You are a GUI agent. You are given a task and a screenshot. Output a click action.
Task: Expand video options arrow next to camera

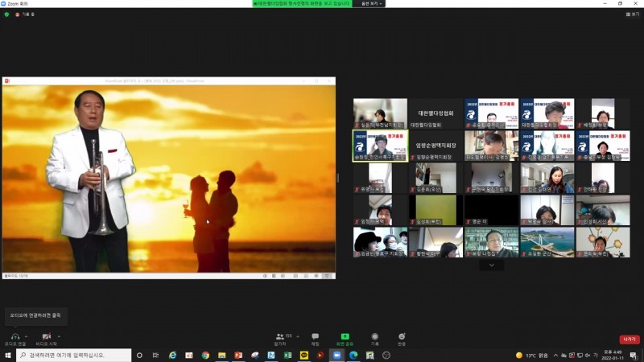59,335
